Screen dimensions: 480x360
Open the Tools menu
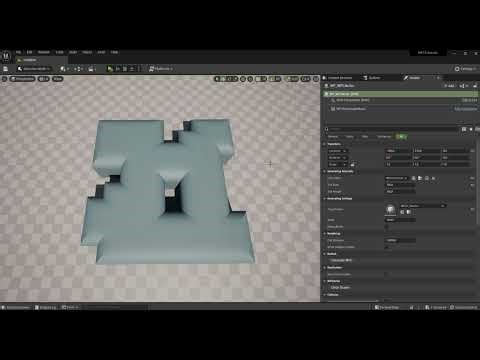click(x=59, y=52)
